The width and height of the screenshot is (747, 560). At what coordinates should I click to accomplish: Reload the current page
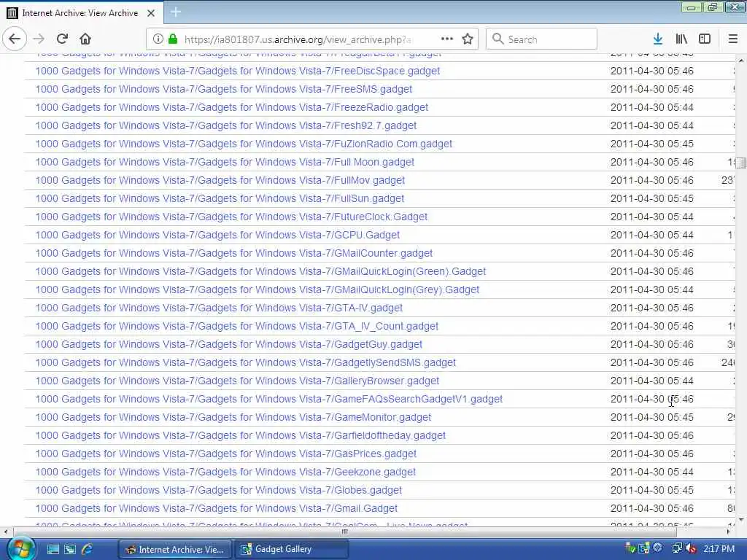[62, 39]
